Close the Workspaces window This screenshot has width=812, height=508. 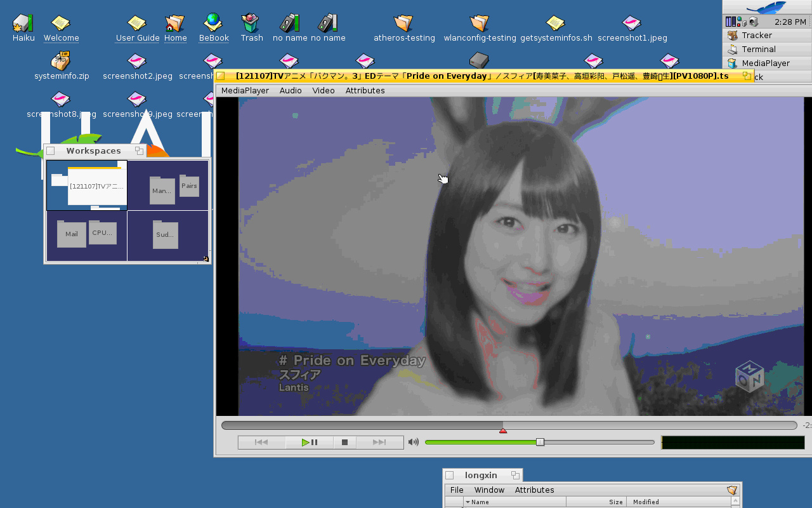[x=51, y=151]
